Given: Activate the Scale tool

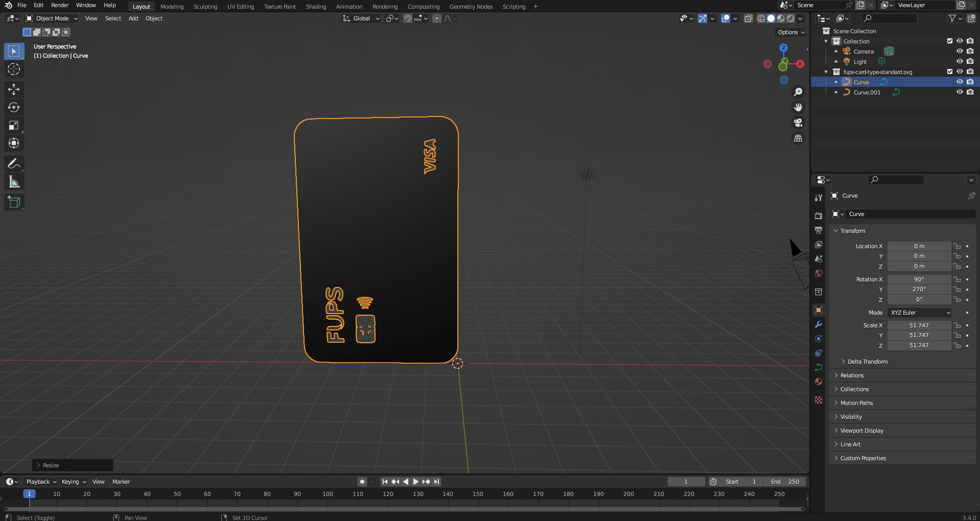Looking at the screenshot, I should (14, 125).
